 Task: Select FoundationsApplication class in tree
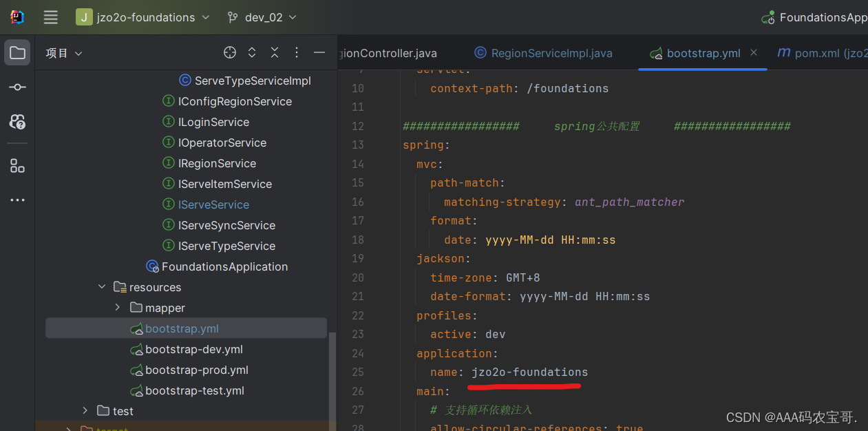point(224,266)
